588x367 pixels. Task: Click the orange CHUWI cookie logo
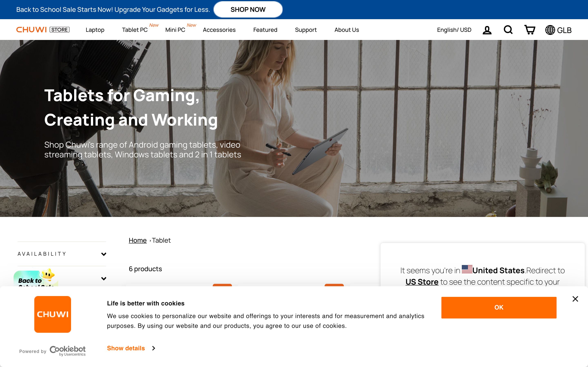[x=53, y=314]
